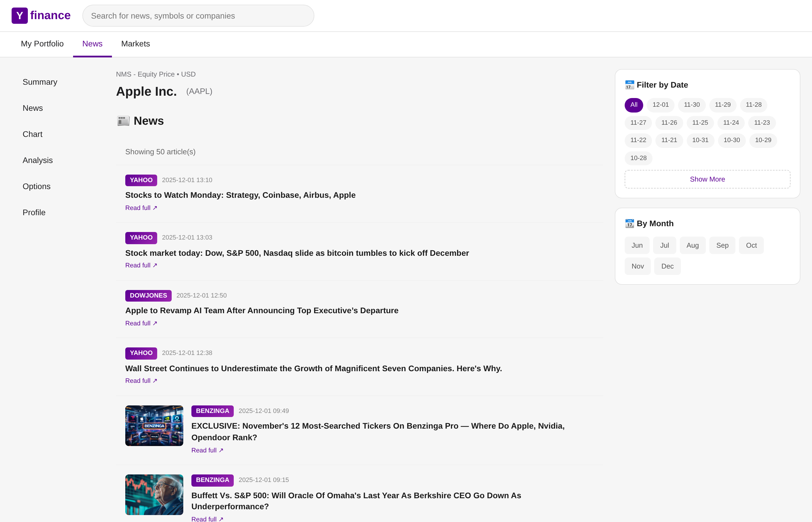Choose the 10-30 date chip
Screen dimensions: 812x522
[x=732, y=140]
